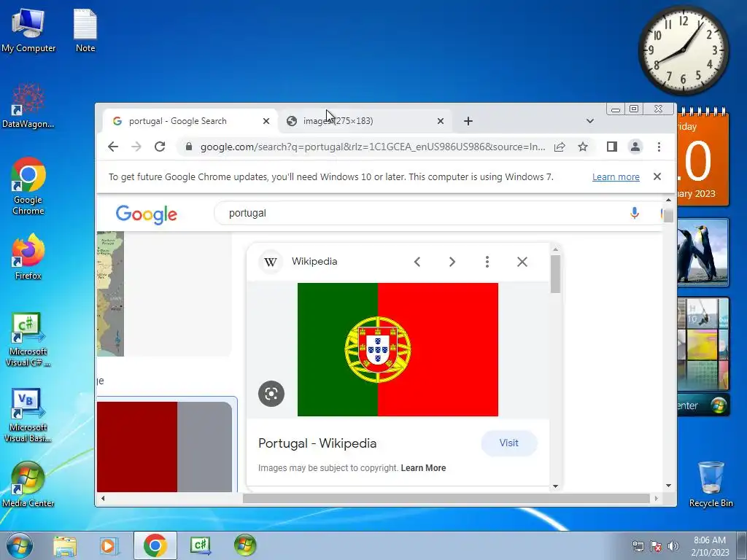Open the Note desktop file
This screenshot has height=560, width=747.
click(85, 31)
